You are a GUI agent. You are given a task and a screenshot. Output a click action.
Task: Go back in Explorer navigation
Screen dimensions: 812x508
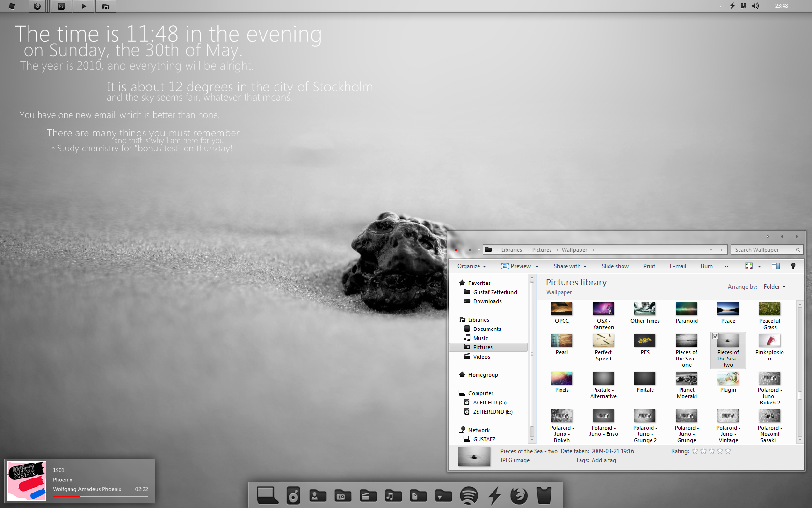tap(456, 250)
